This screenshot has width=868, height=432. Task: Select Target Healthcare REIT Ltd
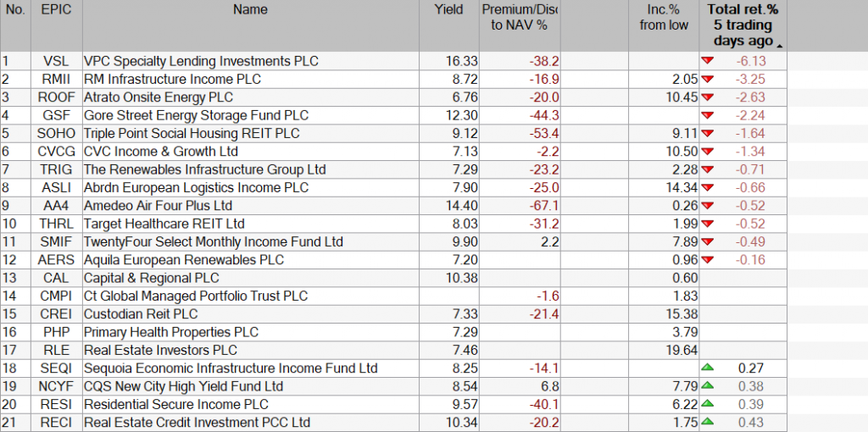click(x=164, y=224)
